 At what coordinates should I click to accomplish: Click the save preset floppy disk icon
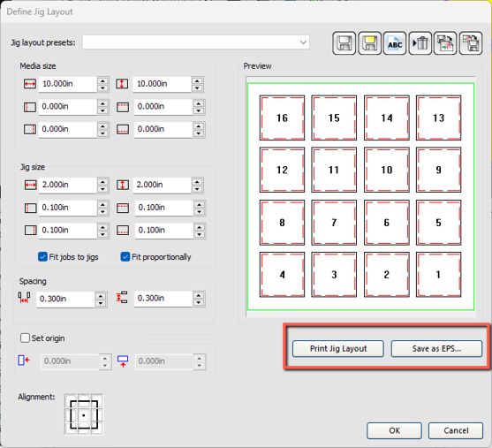click(x=344, y=43)
